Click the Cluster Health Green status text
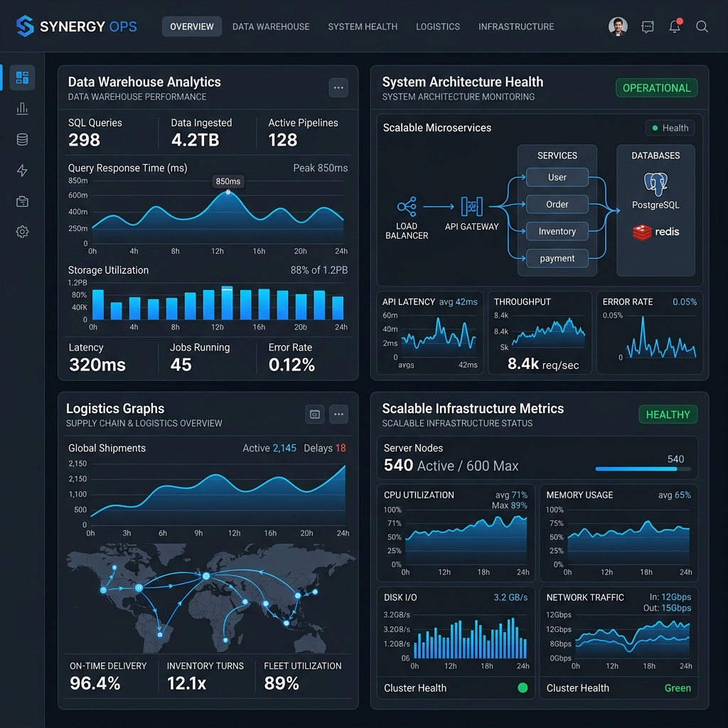The image size is (728, 728). [x=678, y=688]
